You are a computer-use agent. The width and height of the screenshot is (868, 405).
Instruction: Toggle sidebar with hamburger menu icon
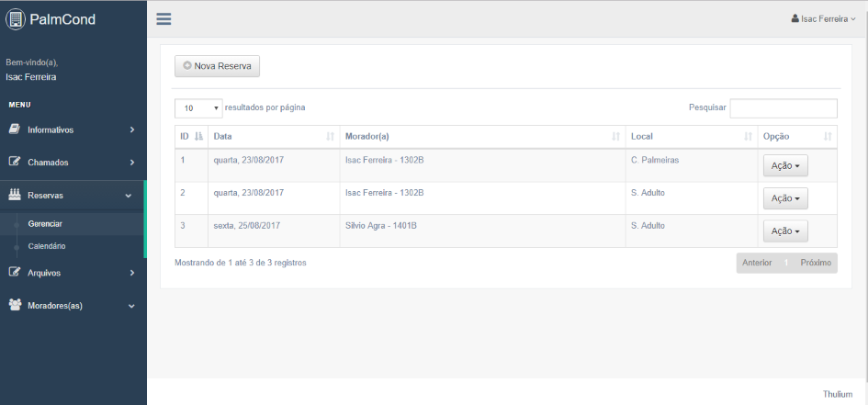pos(163,19)
